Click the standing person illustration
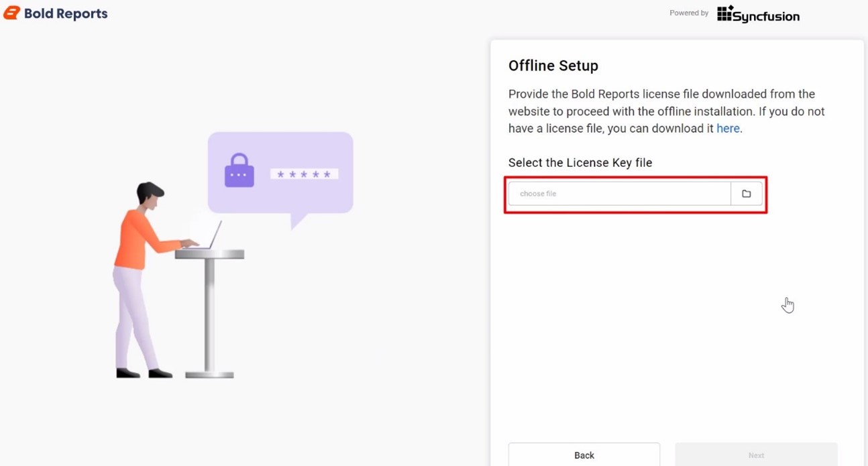Viewport: 868px width, 466px height. pyautogui.click(x=148, y=280)
